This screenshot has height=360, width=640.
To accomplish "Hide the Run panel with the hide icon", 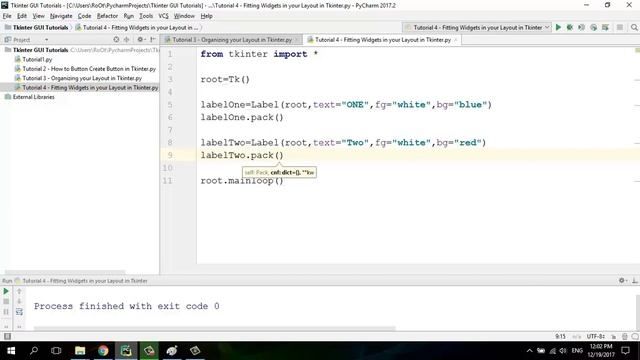I will pyautogui.click(x=635, y=280).
